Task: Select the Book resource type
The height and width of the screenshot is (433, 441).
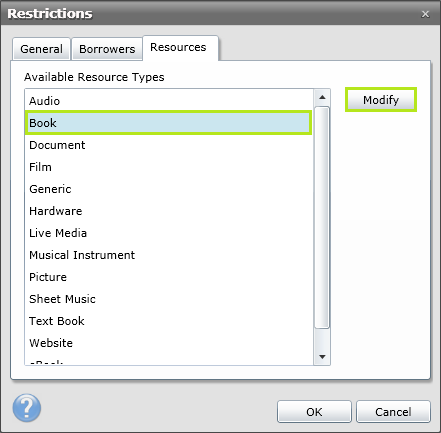Action: [169, 123]
